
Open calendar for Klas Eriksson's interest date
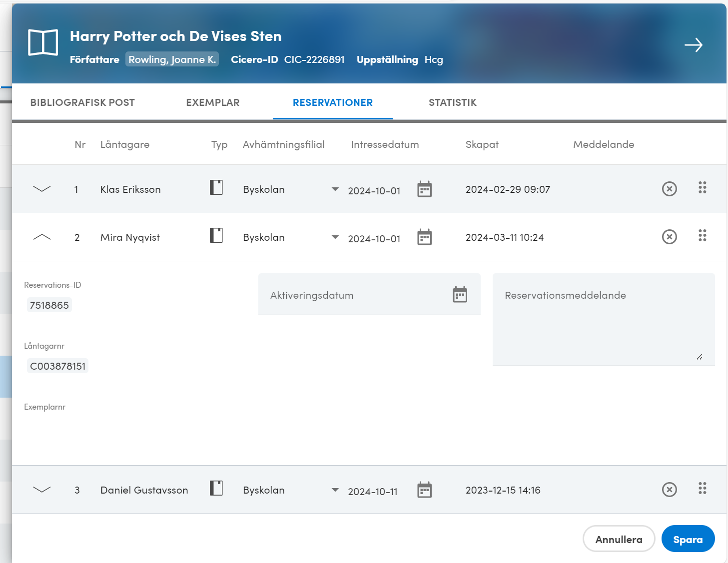pos(424,189)
